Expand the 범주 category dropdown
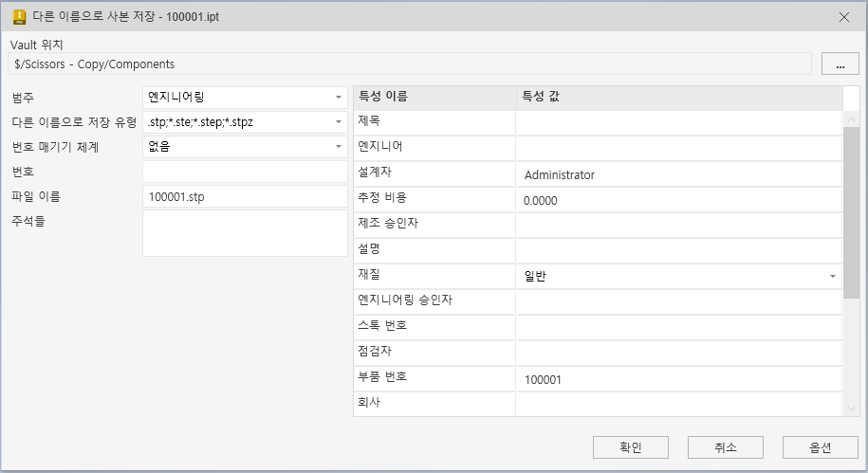 [339, 97]
